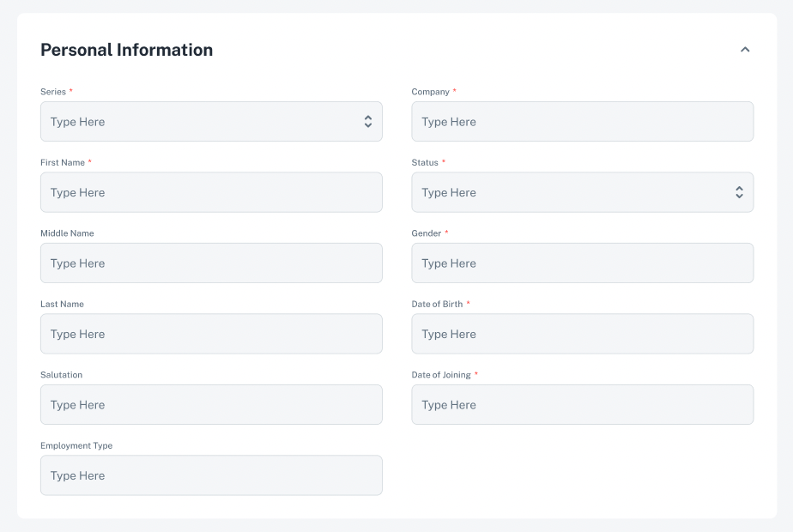
Task: Focus the Date of Joining input
Action: click(x=582, y=405)
